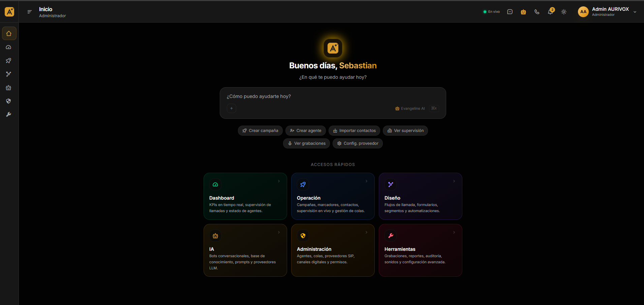Select the wrench Herramientas sidebar icon

coord(9,114)
